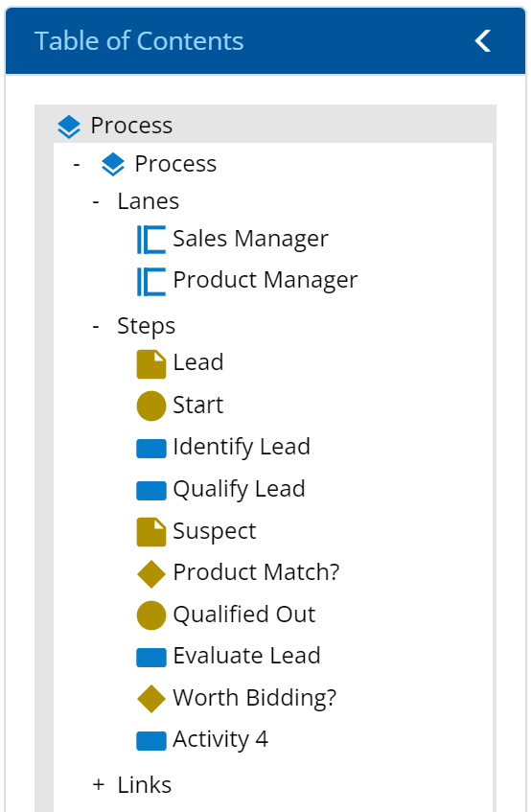The image size is (531, 812).
Task: Collapse the nested Process node
Action: [x=77, y=165]
